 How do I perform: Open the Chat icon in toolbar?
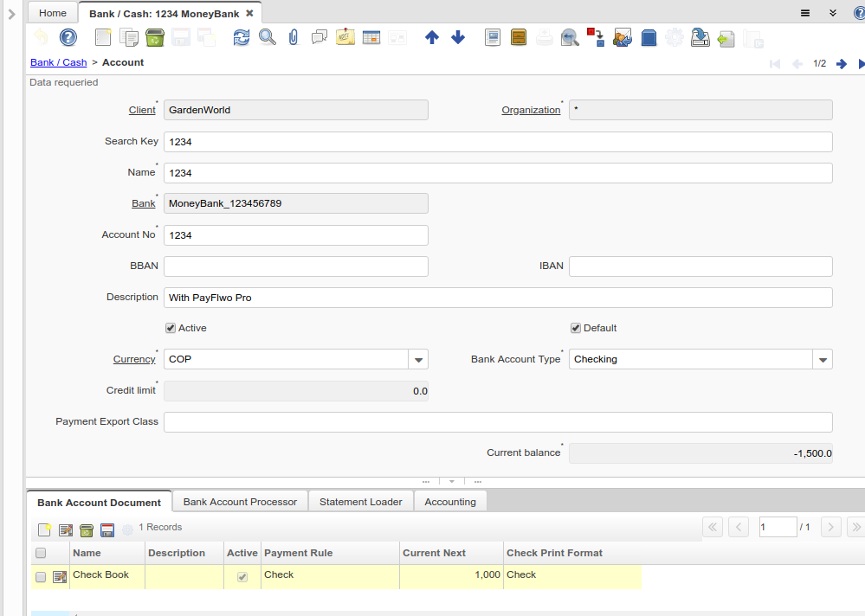pyautogui.click(x=320, y=37)
